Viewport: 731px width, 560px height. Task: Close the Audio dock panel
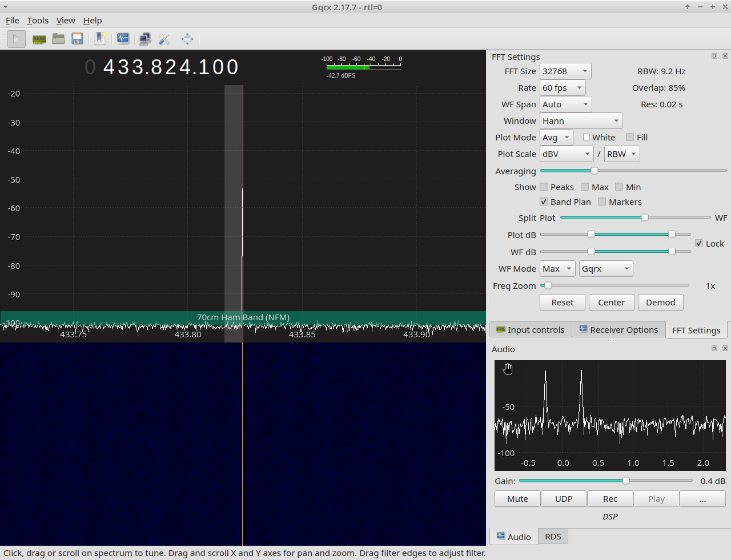click(x=725, y=348)
